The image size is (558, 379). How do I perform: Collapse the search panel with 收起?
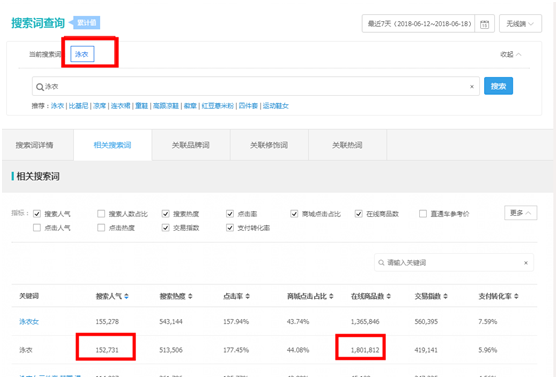511,54
